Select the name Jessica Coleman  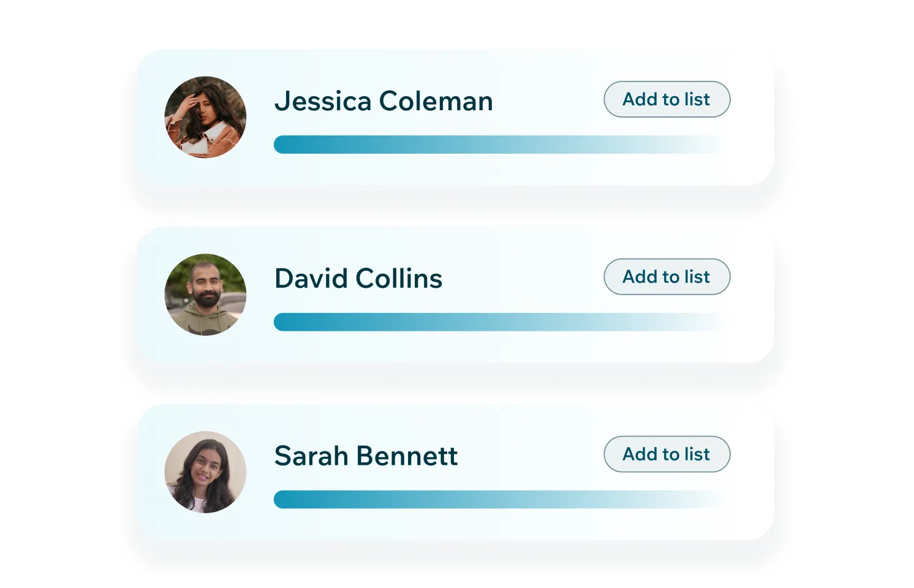383,101
